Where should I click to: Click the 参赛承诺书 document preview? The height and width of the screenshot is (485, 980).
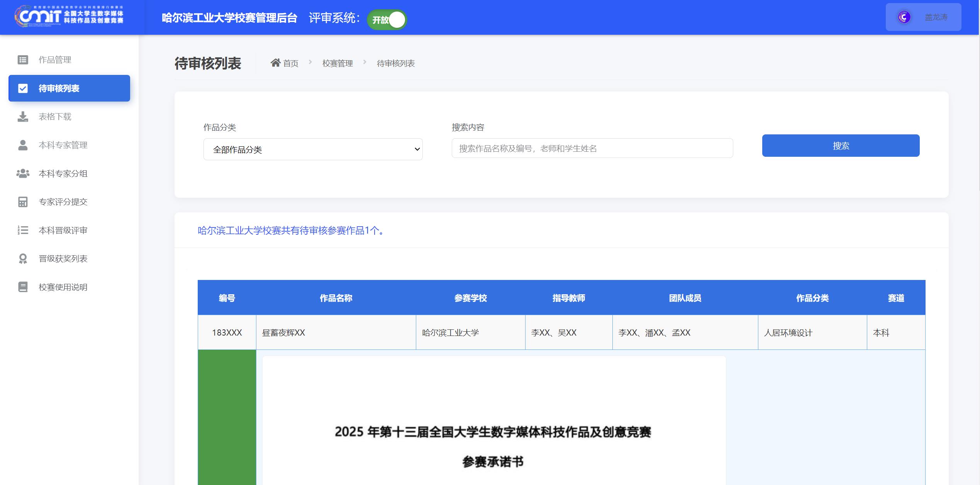click(494, 421)
